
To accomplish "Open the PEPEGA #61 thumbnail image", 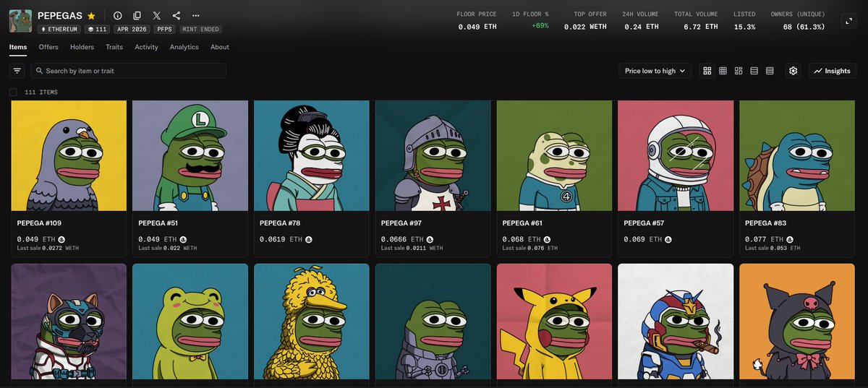I will click(555, 155).
